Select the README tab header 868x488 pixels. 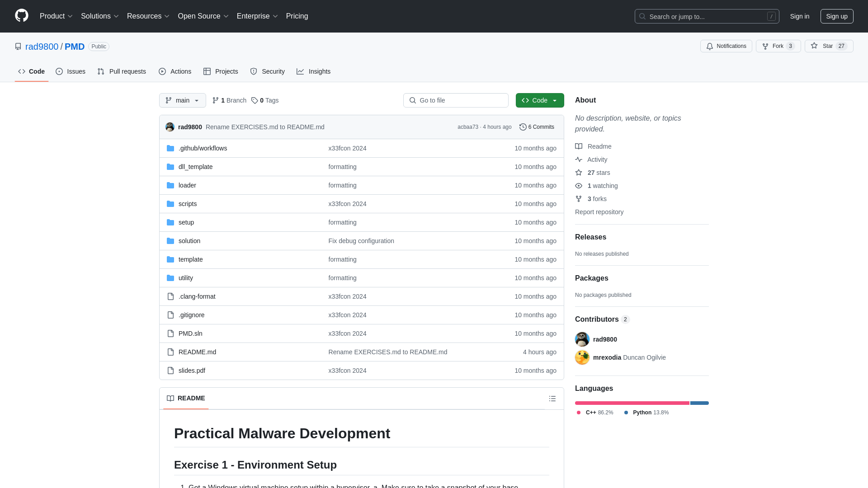click(186, 398)
